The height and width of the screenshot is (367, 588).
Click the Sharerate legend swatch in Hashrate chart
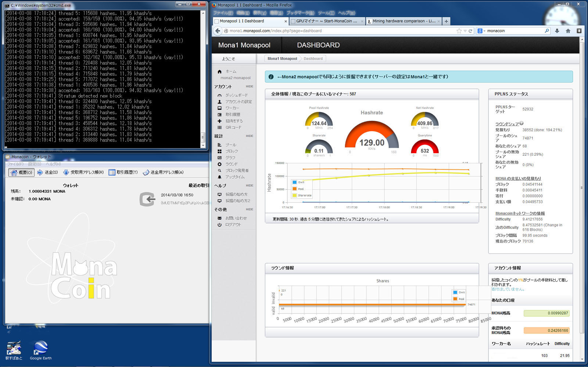pos(294,195)
